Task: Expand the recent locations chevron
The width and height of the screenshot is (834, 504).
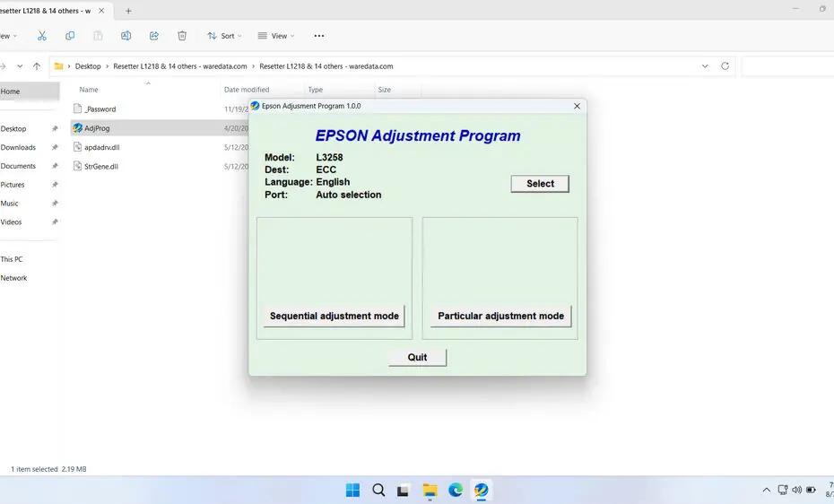Action: 20,66
